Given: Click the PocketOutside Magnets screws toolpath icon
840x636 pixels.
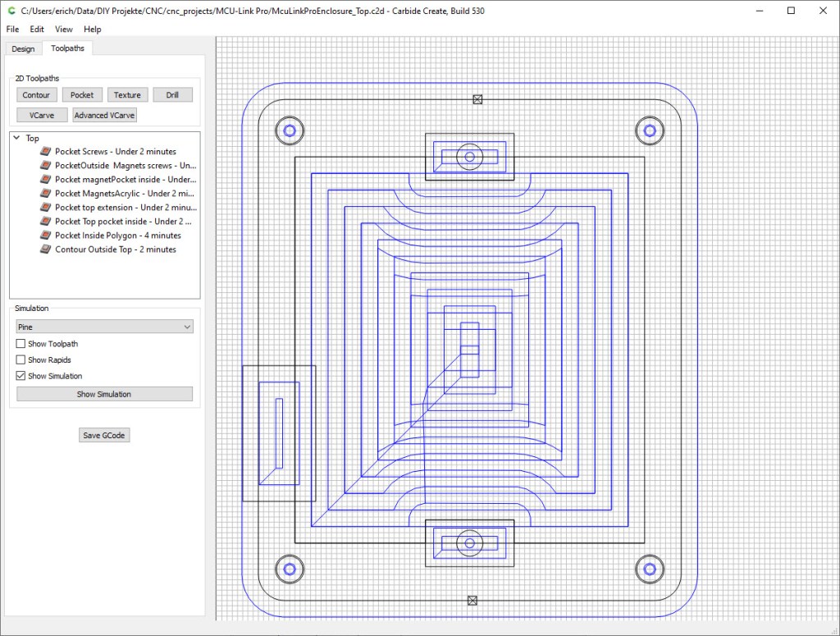Looking at the screenshot, I should 47,166.
